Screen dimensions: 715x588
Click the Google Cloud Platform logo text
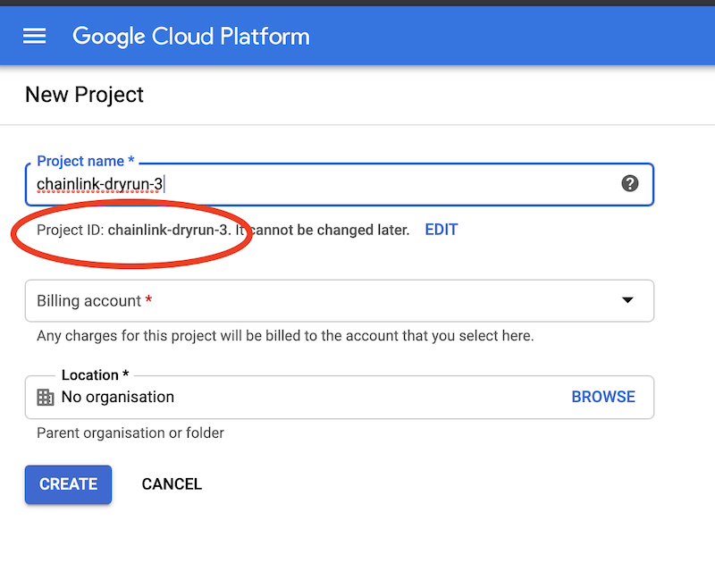(191, 37)
